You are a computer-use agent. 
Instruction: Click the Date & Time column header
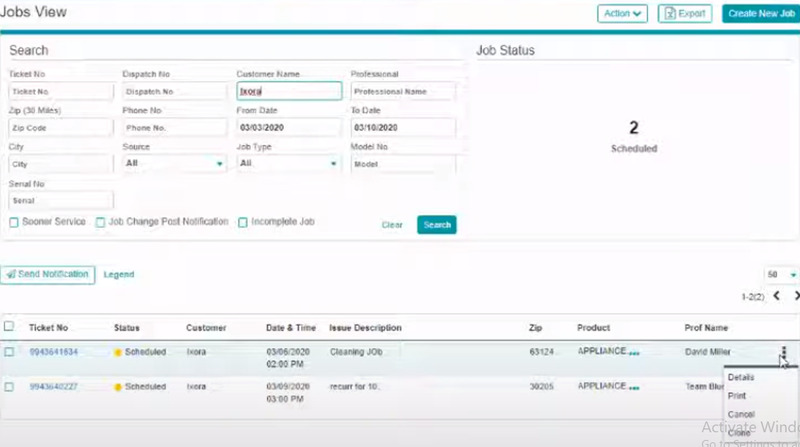[x=291, y=328]
